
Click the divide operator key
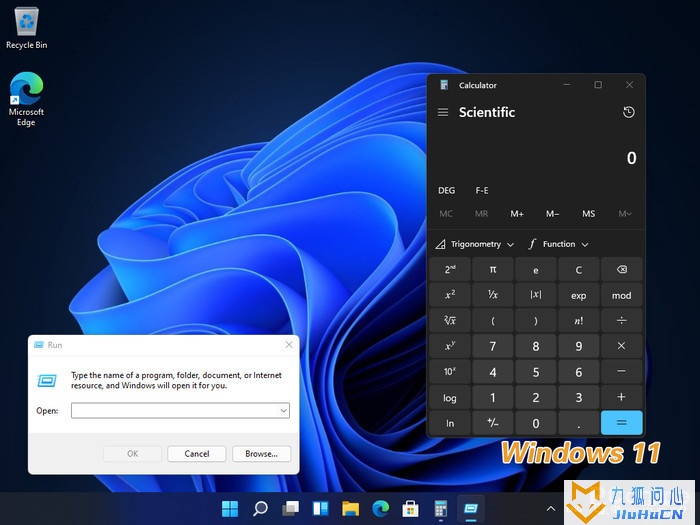621,320
